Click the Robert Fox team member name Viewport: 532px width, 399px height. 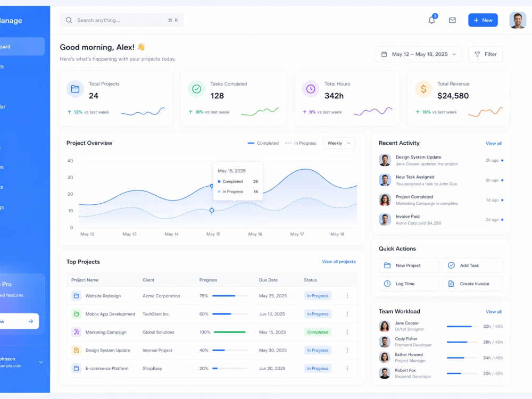tap(405, 370)
